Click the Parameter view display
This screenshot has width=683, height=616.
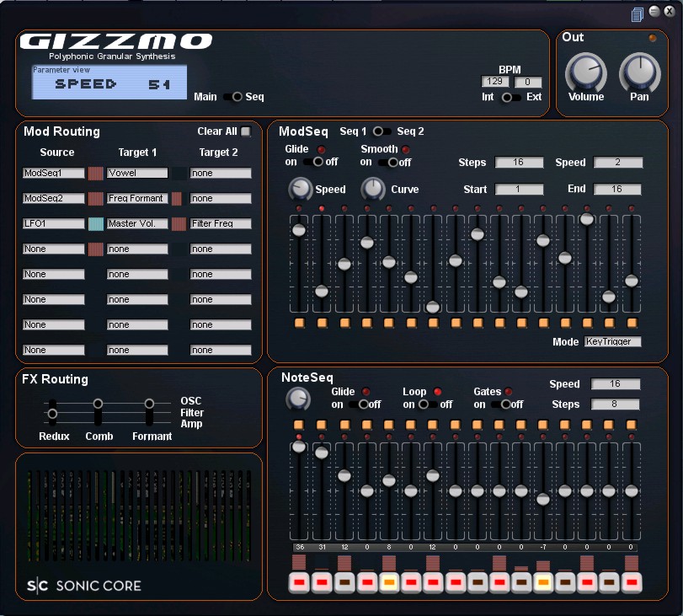[x=109, y=82]
